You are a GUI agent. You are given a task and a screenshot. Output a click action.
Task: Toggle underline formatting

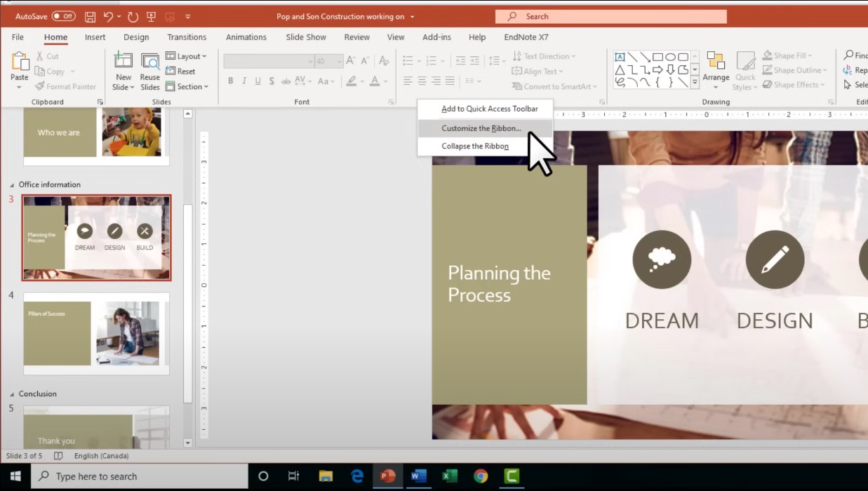coord(258,81)
